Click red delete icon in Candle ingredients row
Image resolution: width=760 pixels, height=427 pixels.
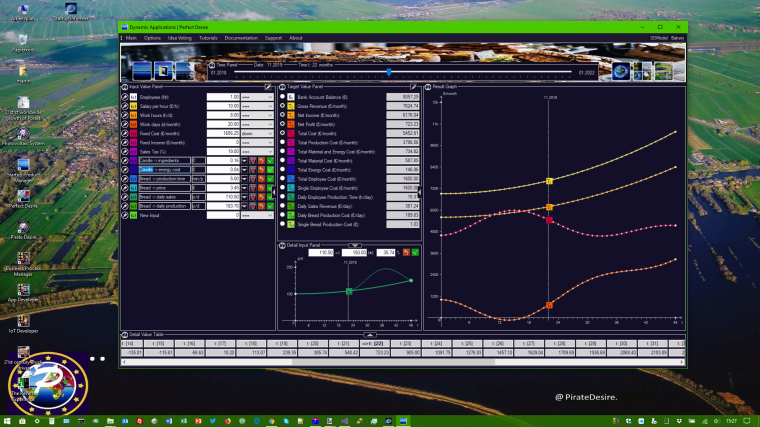[253, 160]
